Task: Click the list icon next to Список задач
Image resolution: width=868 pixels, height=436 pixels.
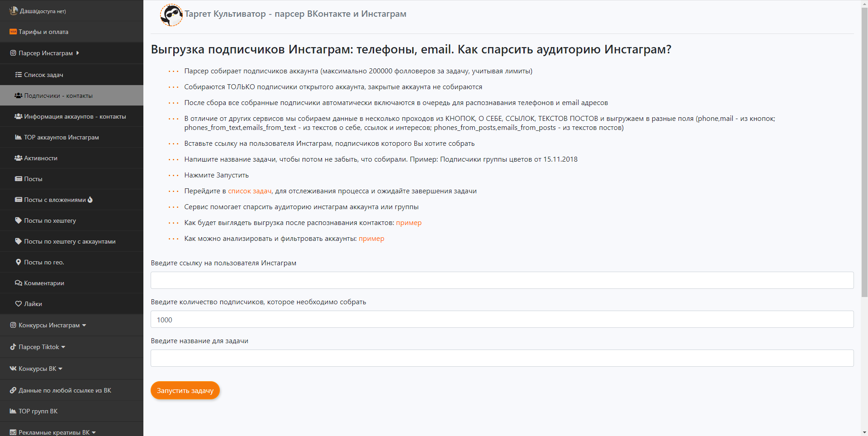Action: (x=19, y=75)
